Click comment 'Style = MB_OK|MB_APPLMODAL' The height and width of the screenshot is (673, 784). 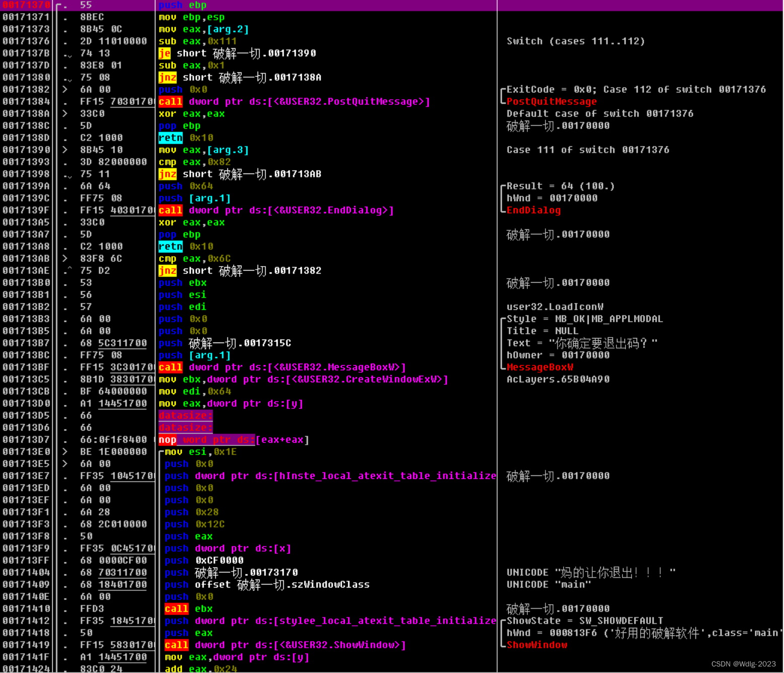tap(585, 319)
